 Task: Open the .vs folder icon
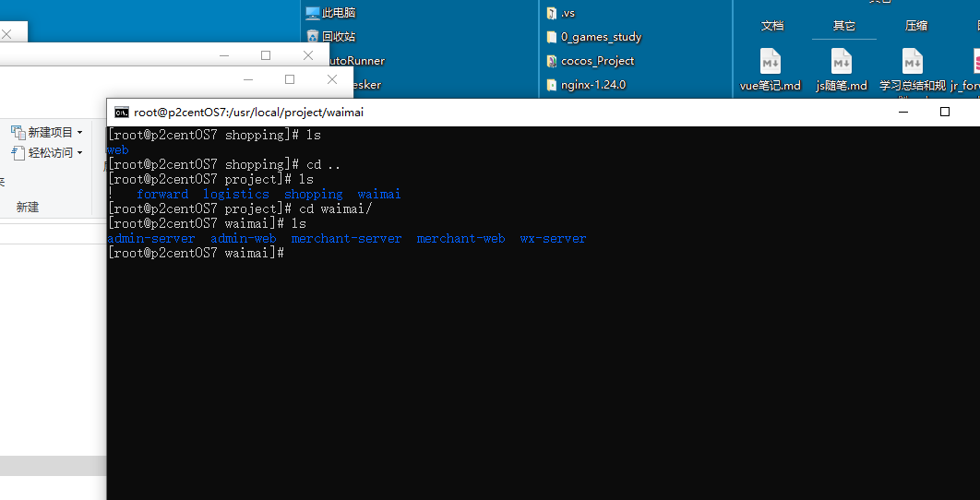coord(551,13)
